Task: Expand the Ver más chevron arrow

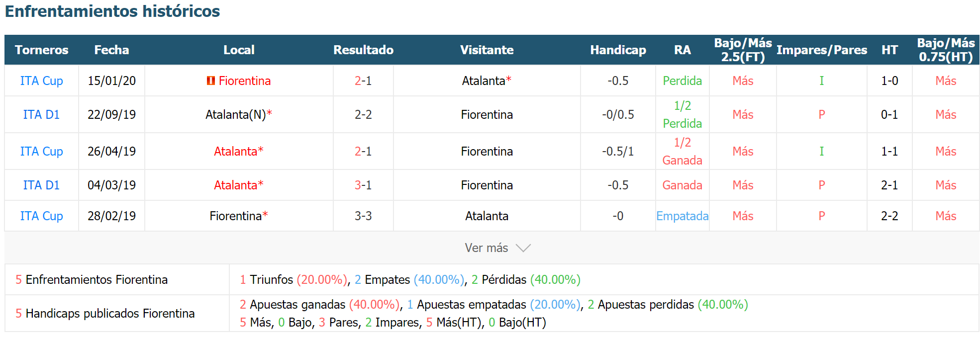Action: click(x=523, y=248)
